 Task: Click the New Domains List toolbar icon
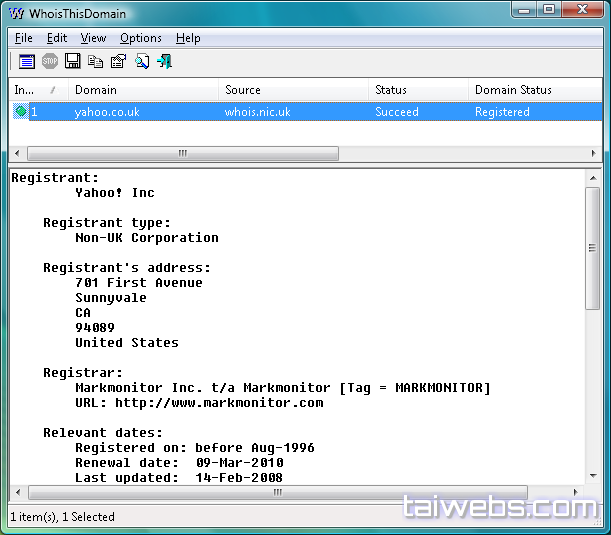pos(27,62)
